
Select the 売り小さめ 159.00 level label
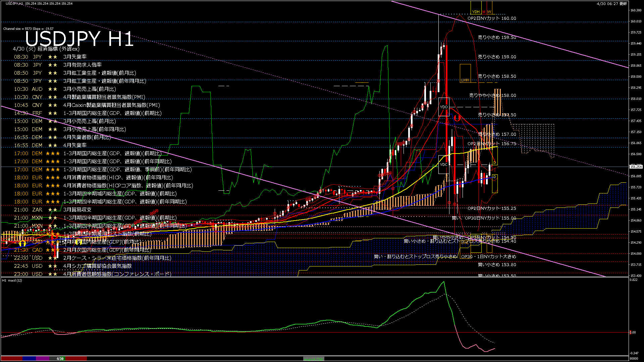coord(497,57)
